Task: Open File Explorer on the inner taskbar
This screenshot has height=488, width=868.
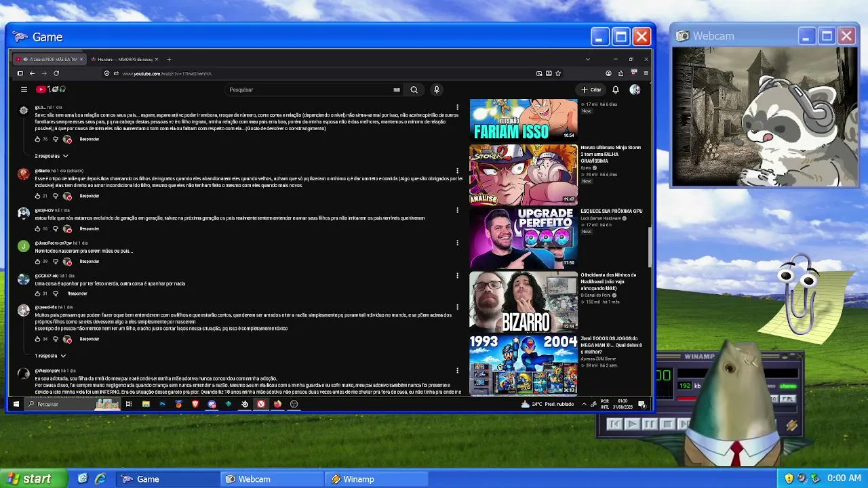Action: pos(146,404)
